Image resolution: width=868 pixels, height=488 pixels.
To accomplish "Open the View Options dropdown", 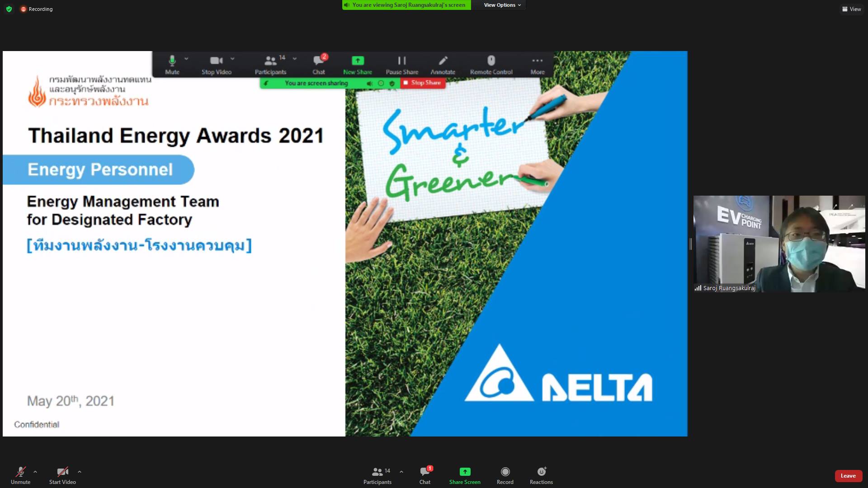I will pos(502,5).
